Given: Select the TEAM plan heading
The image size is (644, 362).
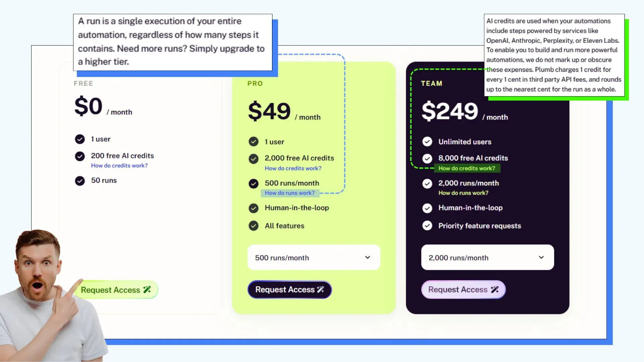Looking at the screenshot, I should point(432,83).
